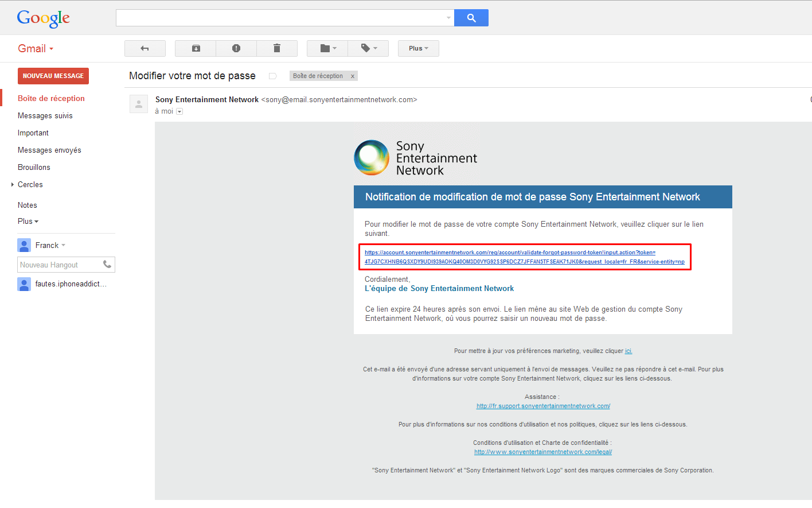Image resolution: width=812 pixels, height=508 pixels.
Task: Click fautes.iphoneaddict contact avatar
Action: pyautogui.click(x=24, y=284)
